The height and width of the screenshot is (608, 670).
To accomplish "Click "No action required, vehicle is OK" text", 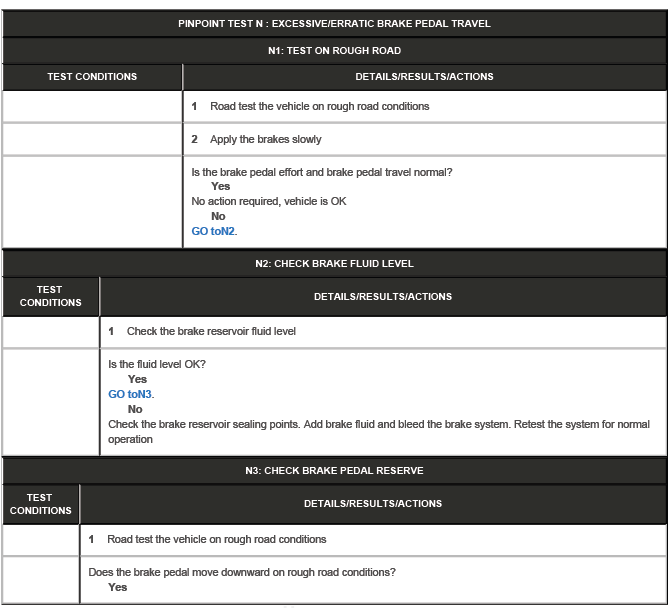I will [269, 201].
